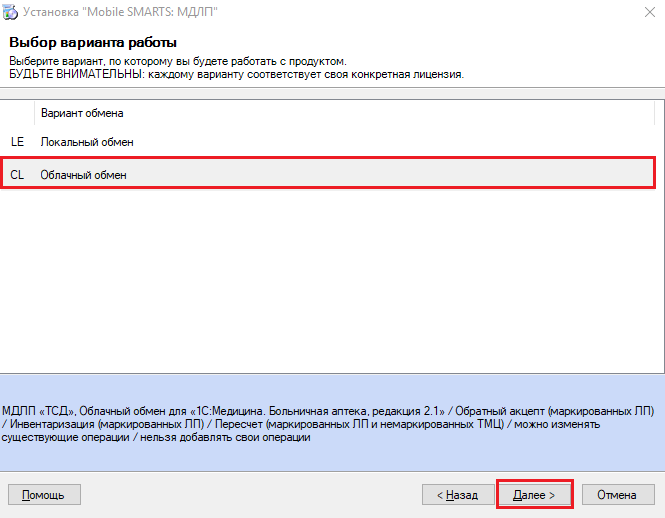Click the "Выберите вариант" instruction line
665x518 pixels.
pyautogui.click(x=178, y=61)
